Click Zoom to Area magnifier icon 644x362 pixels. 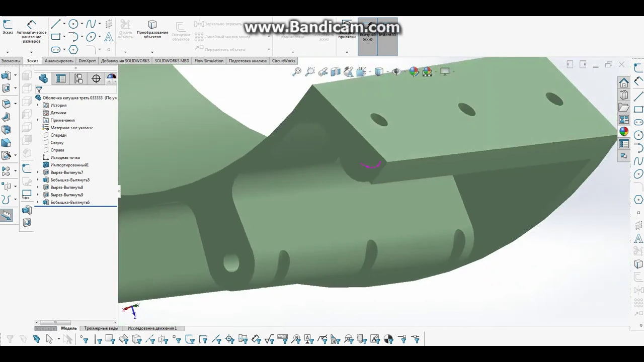310,71
